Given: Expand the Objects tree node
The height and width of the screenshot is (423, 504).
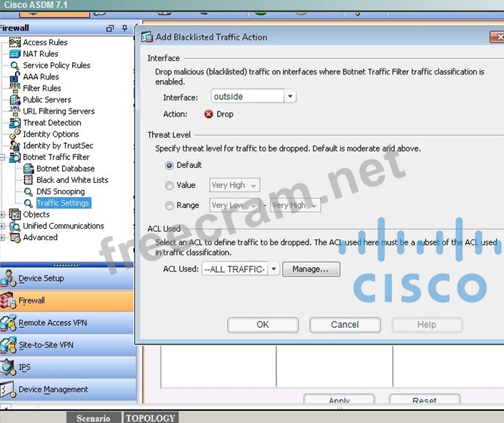Looking at the screenshot, I should (x=4, y=214).
